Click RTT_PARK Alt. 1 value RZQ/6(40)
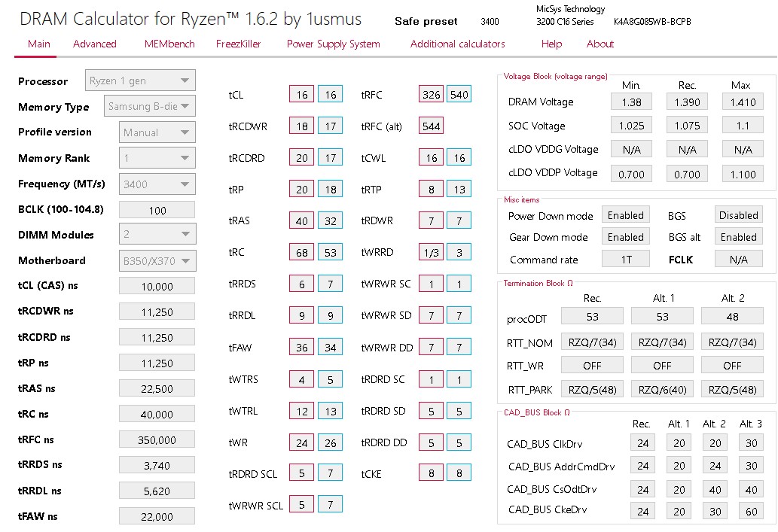Screen dimensions: 778x532 pos(662,389)
